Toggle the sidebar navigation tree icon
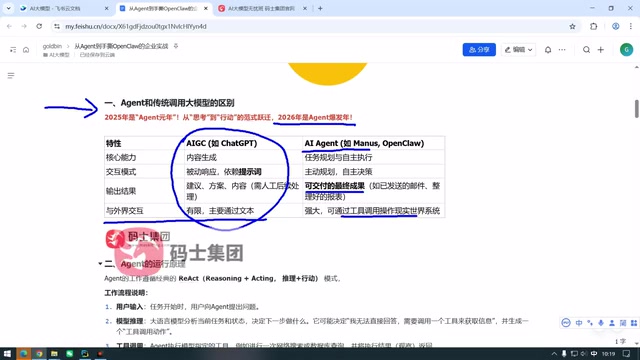640x360 pixels. coord(13,50)
